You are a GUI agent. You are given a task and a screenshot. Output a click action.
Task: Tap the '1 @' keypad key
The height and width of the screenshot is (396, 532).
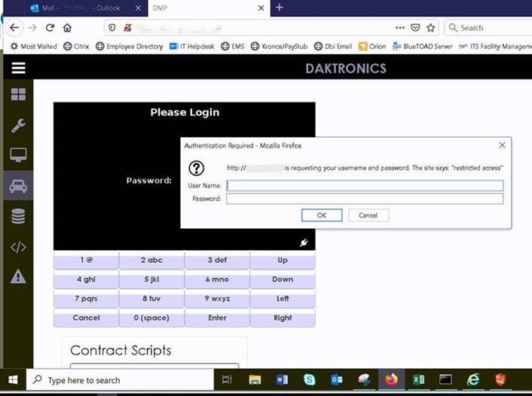pyautogui.click(x=86, y=260)
